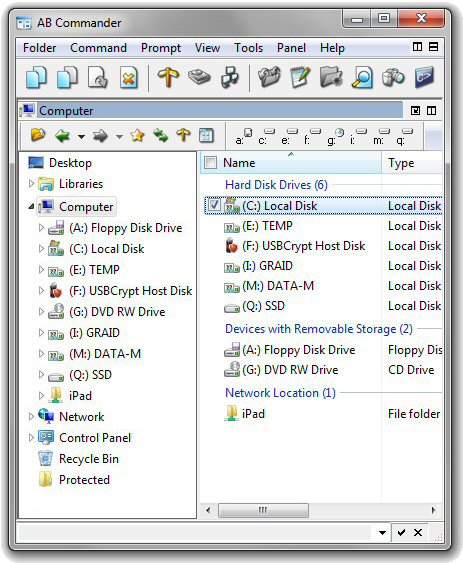Click the green swap panels arrows icon
463x563 pixels.
pos(160,136)
